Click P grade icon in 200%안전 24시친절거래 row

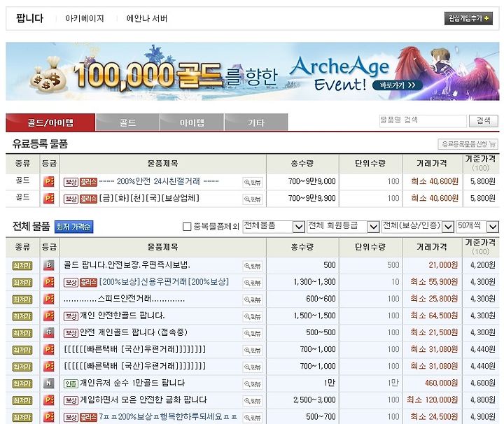point(49,181)
